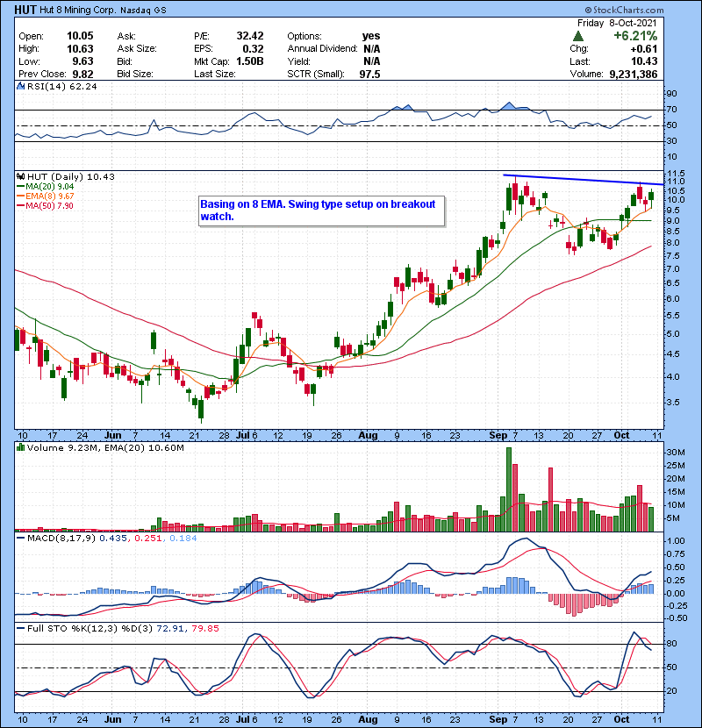The width and height of the screenshot is (702, 728).
Task: Click the Nasdaq GS exchange label
Action: point(143,11)
